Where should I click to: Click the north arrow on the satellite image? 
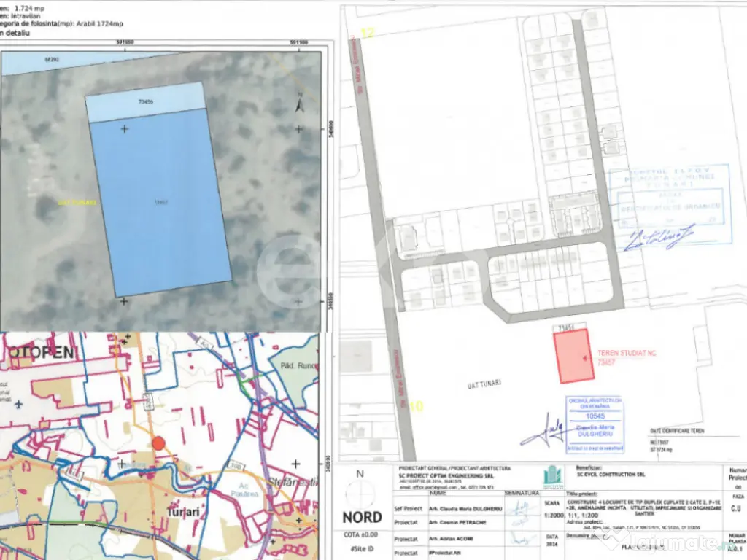pyautogui.click(x=298, y=105)
